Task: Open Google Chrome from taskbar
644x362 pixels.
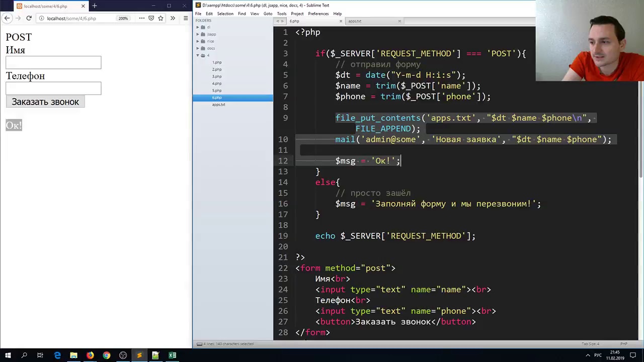Action: pyautogui.click(x=107, y=355)
